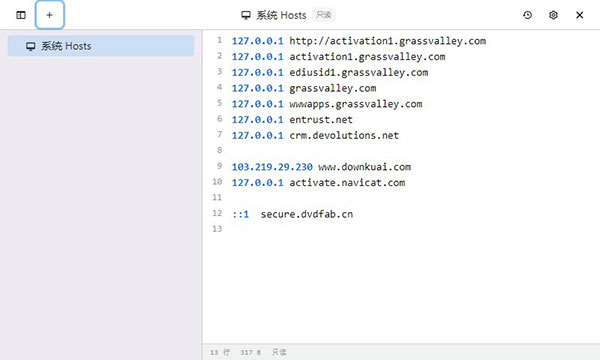Click monitor icon next to sidebar 系统 Hosts
Viewport: 600px width, 360px height.
(x=31, y=46)
